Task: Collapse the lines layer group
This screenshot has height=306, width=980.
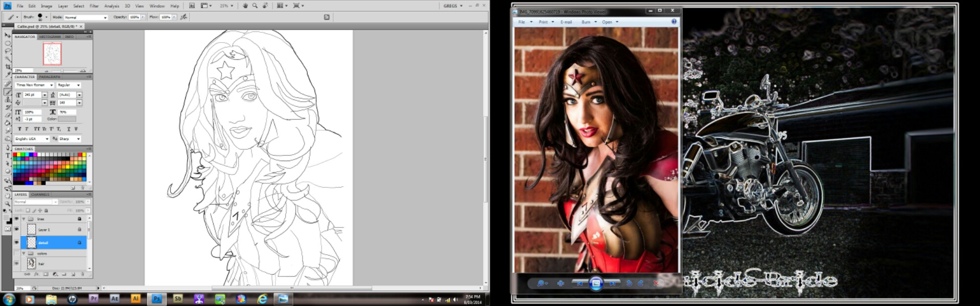Action: [x=24, y=219]
